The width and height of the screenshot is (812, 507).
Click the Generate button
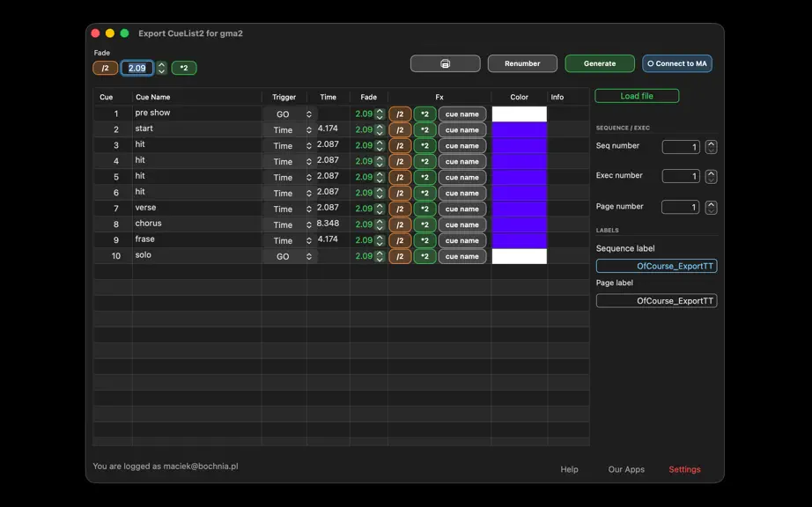tap(600, 63)
